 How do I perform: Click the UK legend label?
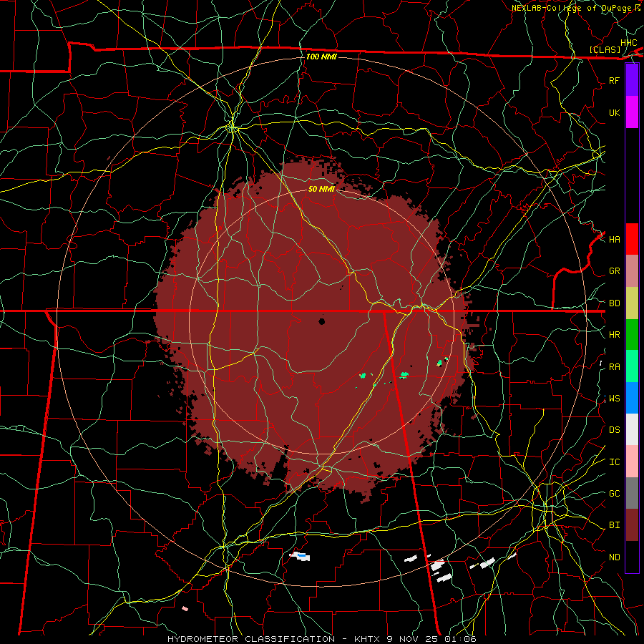point(614,112)
